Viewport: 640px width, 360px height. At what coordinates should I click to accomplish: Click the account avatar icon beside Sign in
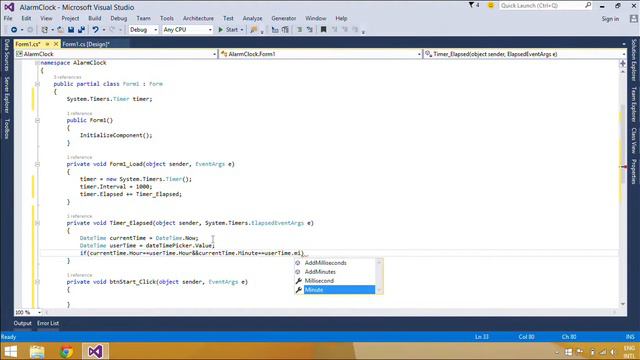tap(633, 19)
